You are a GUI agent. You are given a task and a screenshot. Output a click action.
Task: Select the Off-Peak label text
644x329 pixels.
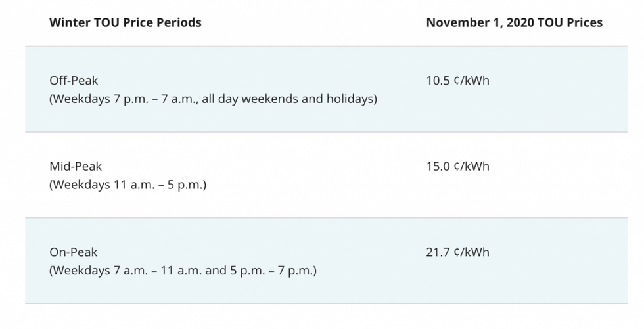(74, 80)
